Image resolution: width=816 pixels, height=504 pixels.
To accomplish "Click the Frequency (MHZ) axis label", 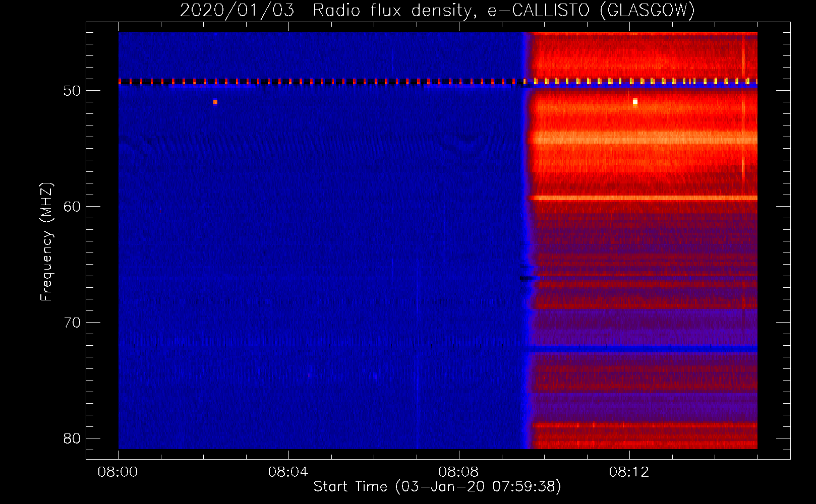I will (46, 242).
